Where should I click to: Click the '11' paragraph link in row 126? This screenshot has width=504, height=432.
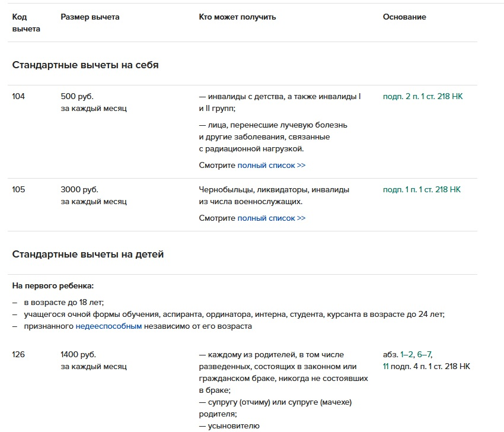point(386,367)
